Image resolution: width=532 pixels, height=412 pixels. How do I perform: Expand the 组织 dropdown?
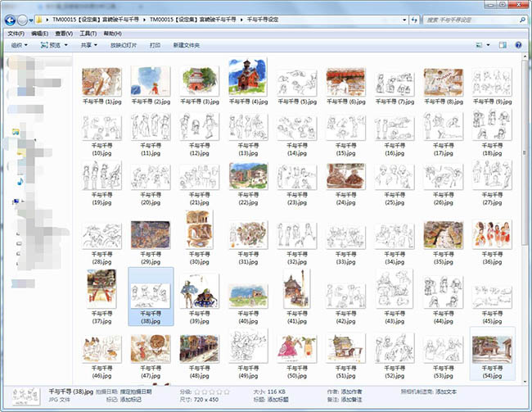tap(20, 45)
